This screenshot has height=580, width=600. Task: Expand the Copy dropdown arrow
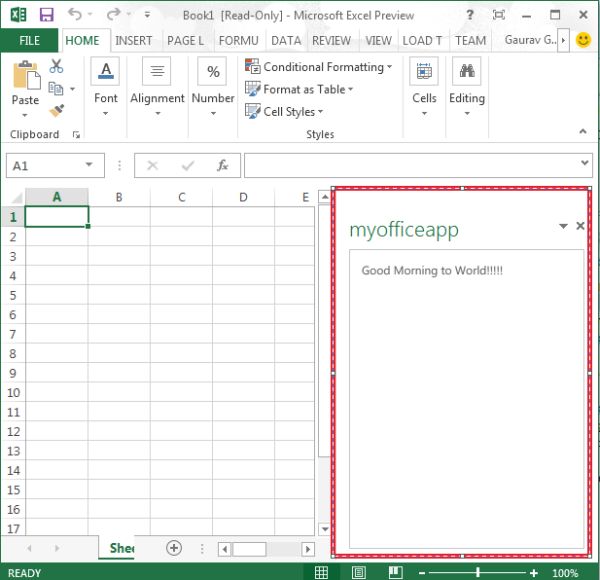(72, 89)
